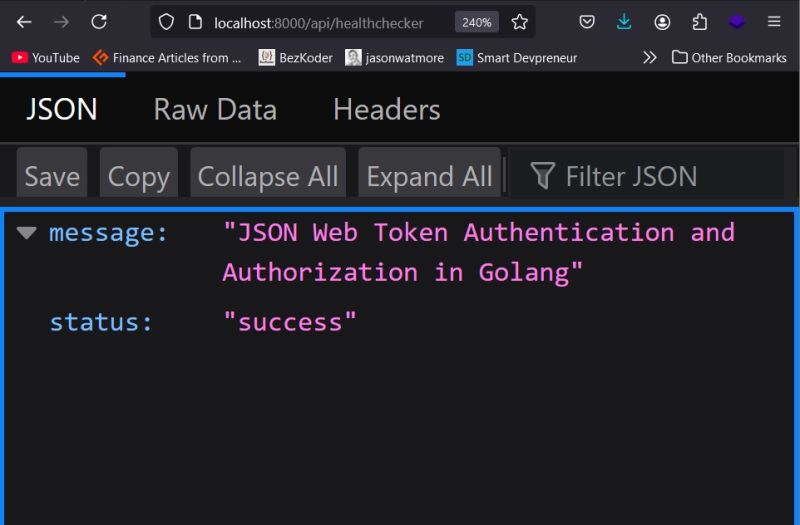This screenshot has width=800, height=525.
Task: Go back to the previous page
Action: click(x=24, y=22)
